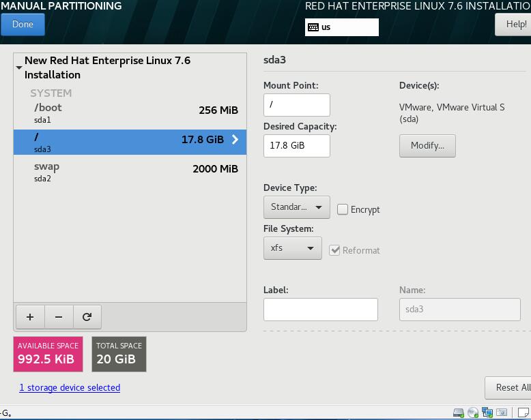The image size is (531, 420).
Task: Click in the Mount Point field
Action: tap(297, 105)
